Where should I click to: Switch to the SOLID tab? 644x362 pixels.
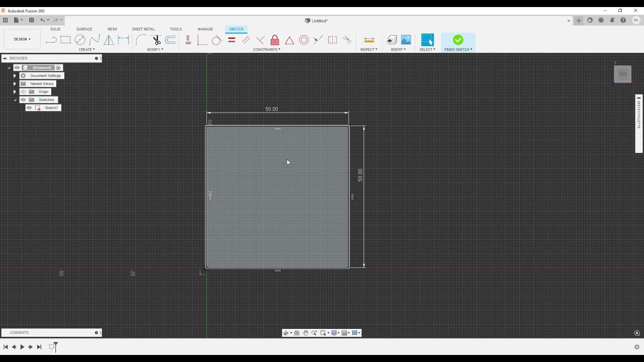click(x=55, y=29)
